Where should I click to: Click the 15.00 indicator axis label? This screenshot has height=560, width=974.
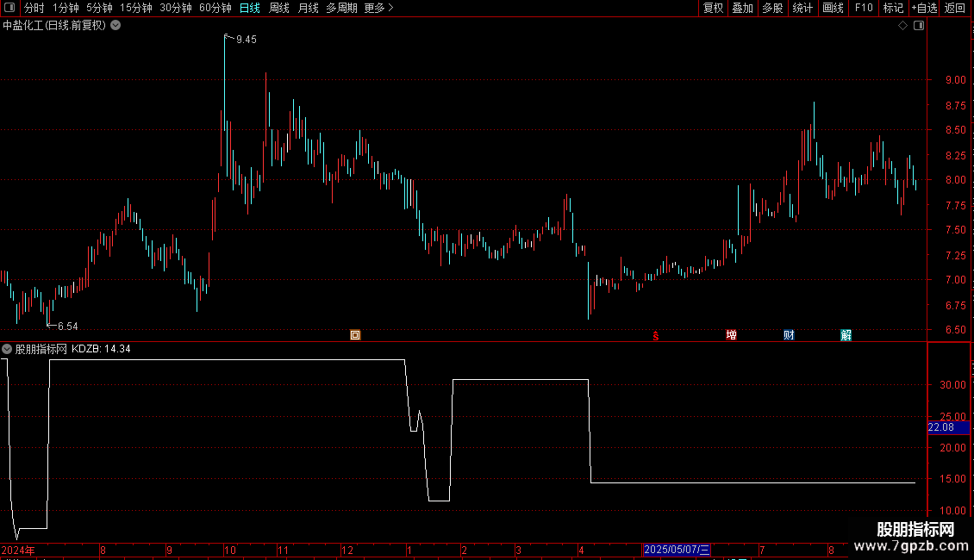click(x=952, y=479)
